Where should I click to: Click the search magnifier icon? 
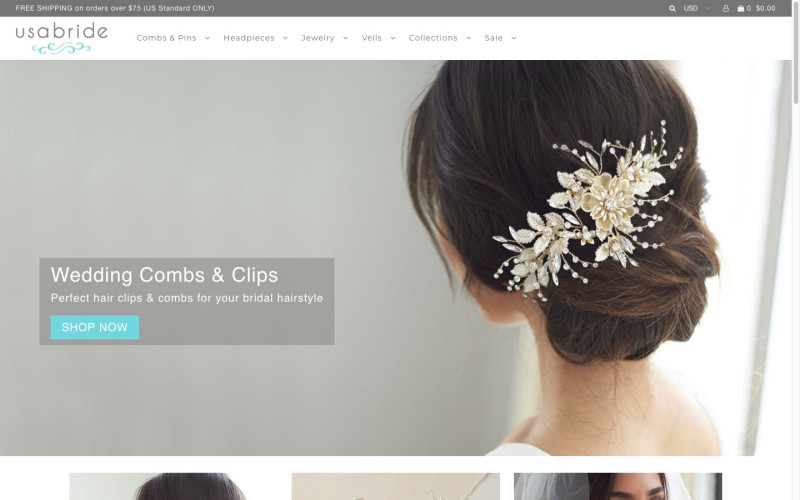point(672,8)
